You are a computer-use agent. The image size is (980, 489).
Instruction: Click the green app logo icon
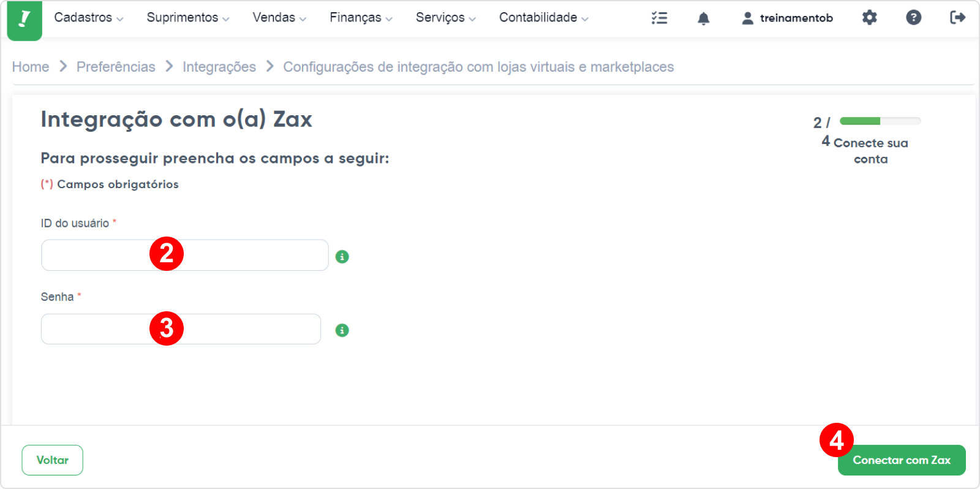point(24,20)
